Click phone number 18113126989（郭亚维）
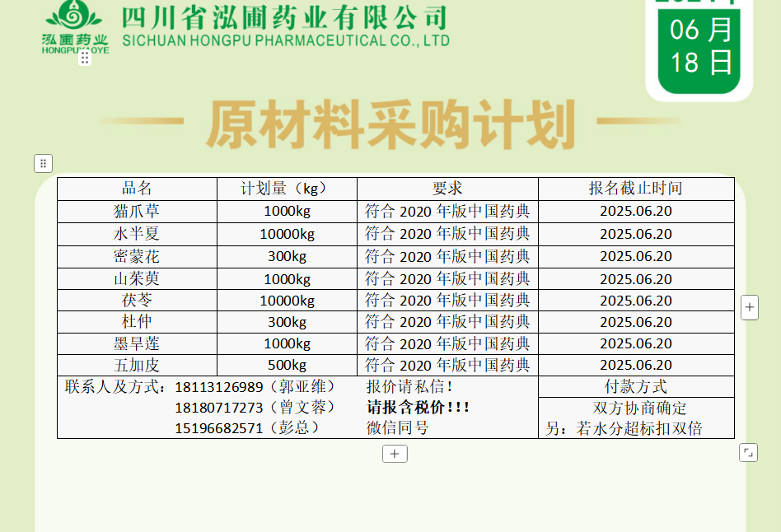781x532 pixels. [x=255, y=387]
